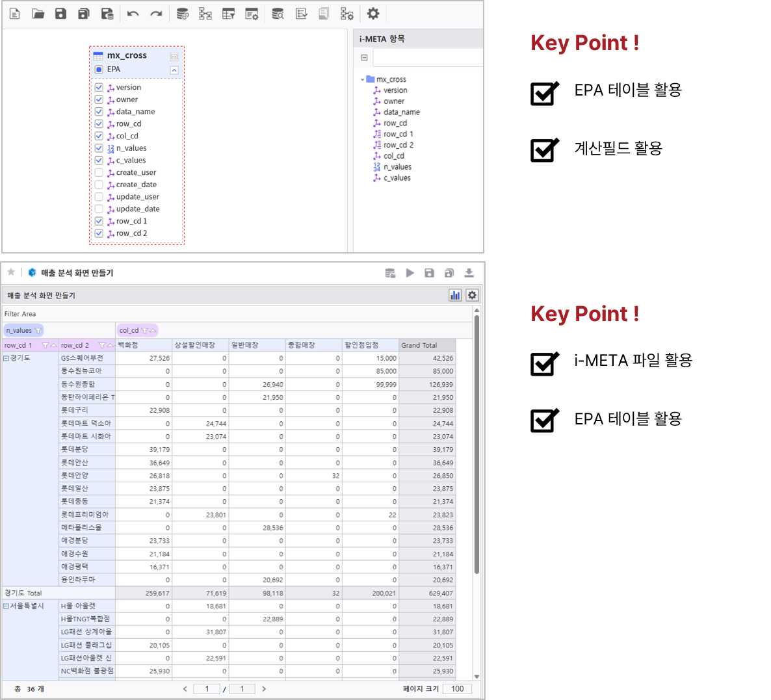The image size is (771, 700).
Task: Click inside the page size input showing 100
Action: point(457,688)
